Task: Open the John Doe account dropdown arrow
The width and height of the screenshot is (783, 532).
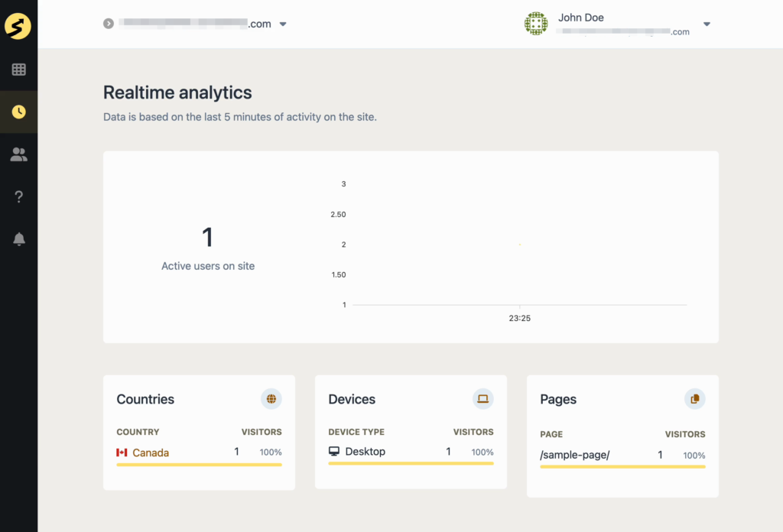Action: 707,24
